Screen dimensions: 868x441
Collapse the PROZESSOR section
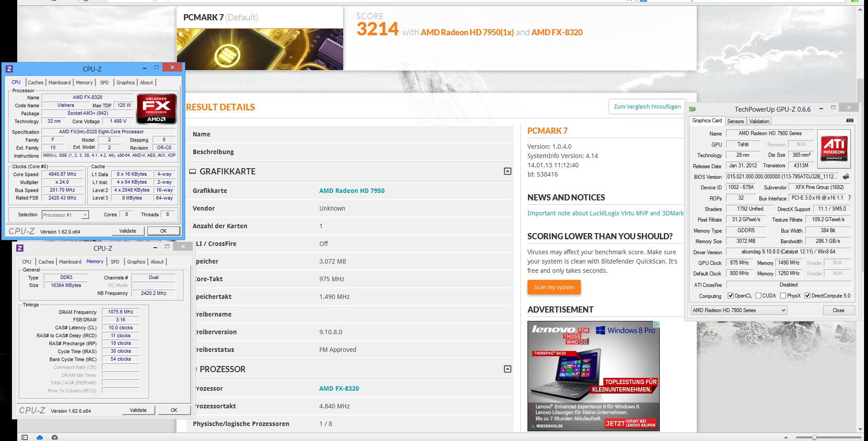pos(507,369)
